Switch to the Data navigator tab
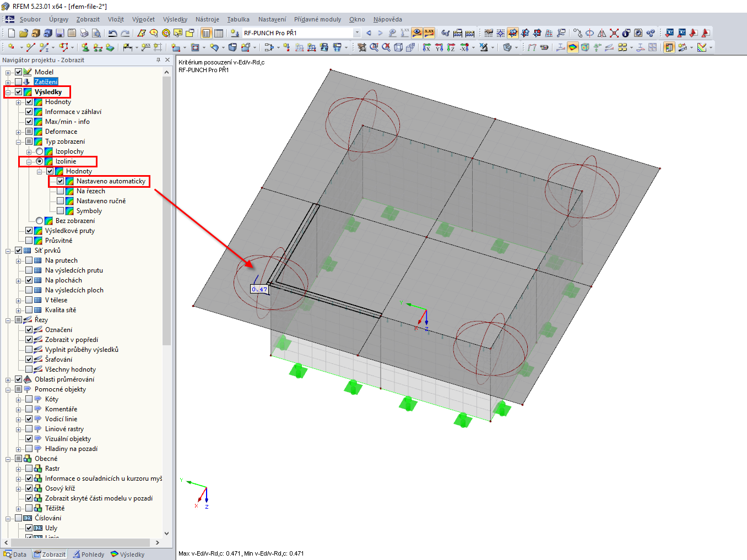 [15, 554]
